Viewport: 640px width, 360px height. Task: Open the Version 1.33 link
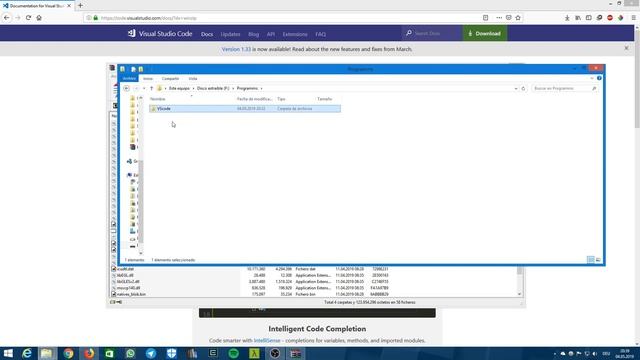click(x=236, y=49)
